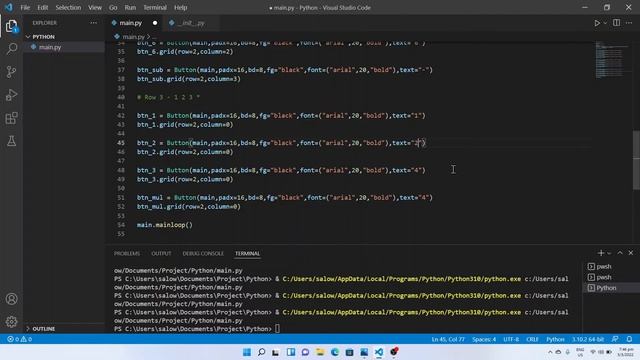
Task: Switch to the __init__.py editor tab
Action: click(x=192, y=23)
